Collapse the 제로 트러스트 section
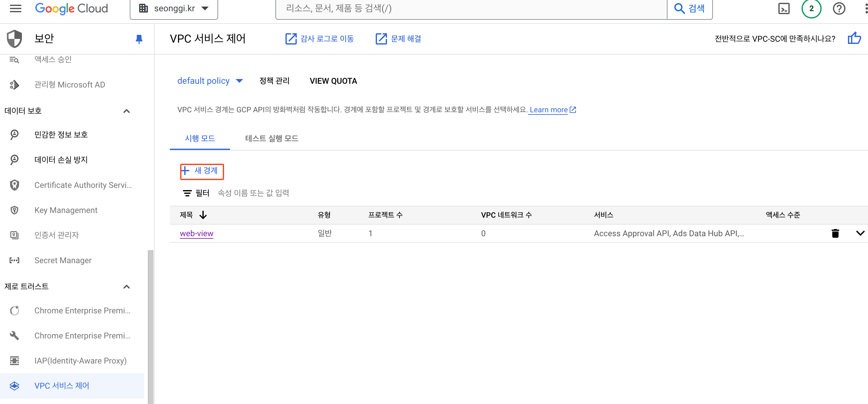This screenshot has height=404, width=868. coord(126,287)
